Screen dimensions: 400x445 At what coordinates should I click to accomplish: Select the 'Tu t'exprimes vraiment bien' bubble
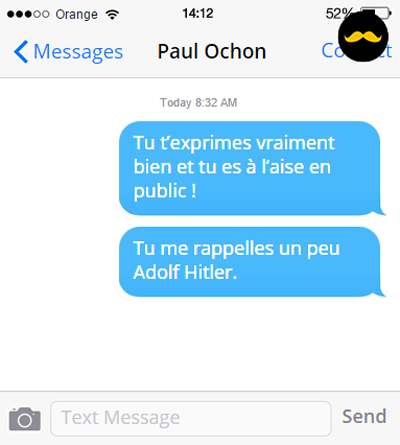(250, 168)
